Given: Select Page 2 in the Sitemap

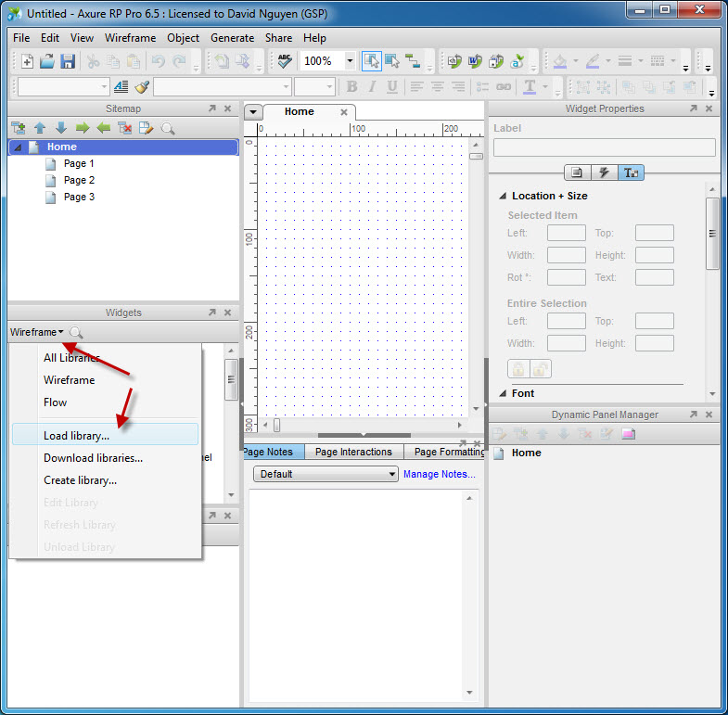Looking at the screenshot, I should tap(79, 180).
